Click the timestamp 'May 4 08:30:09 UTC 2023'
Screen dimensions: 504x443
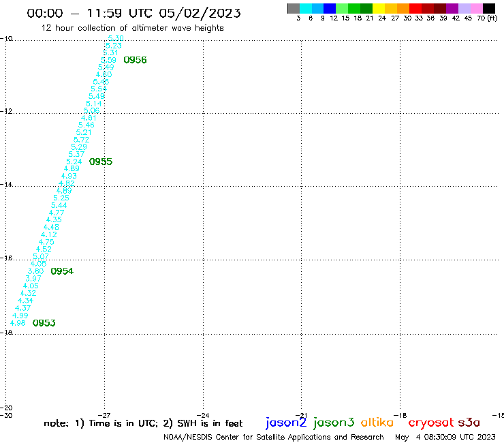point(445,437)
